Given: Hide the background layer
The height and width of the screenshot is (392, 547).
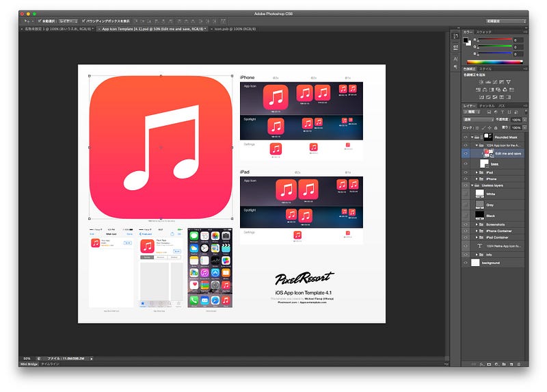Looking at the screenshot, I should coord(466,263).
